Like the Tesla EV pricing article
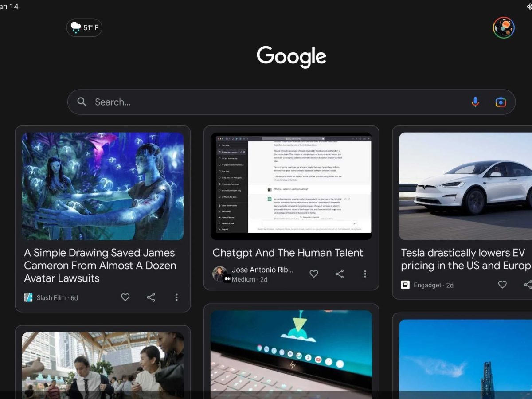The height and width of the screenshot is (399, 532). (502, 285)
